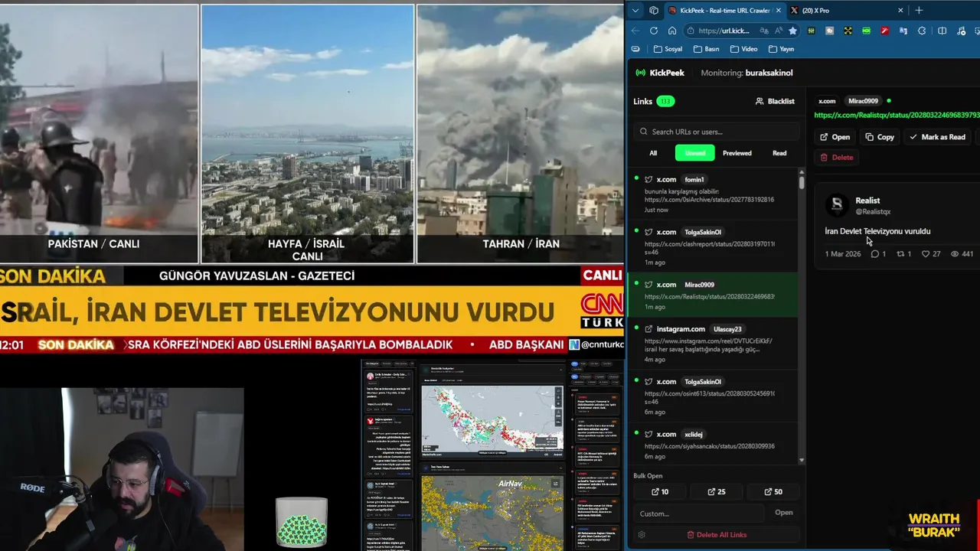The width and height of the screenshot is (980, 551).
Task: Select the KickPeek Real-time URL Crawler tab
Action: coord(724,10)
